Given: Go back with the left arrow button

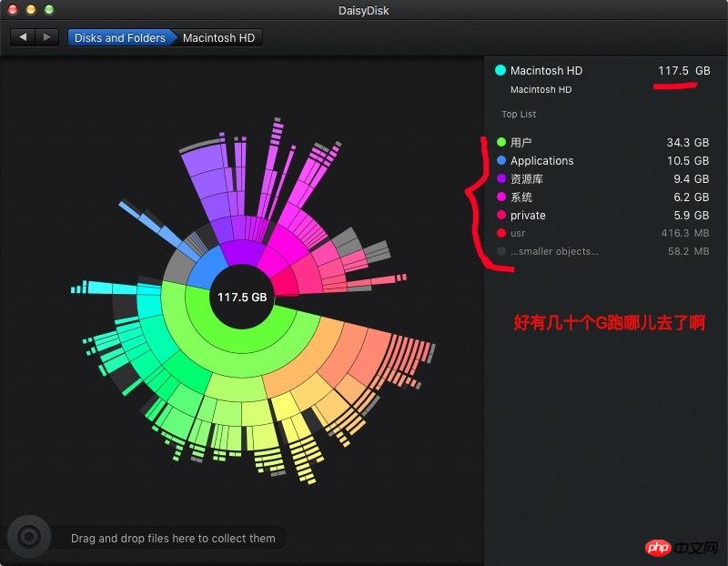Looking at the screenshot, I should tap(23, 37).
